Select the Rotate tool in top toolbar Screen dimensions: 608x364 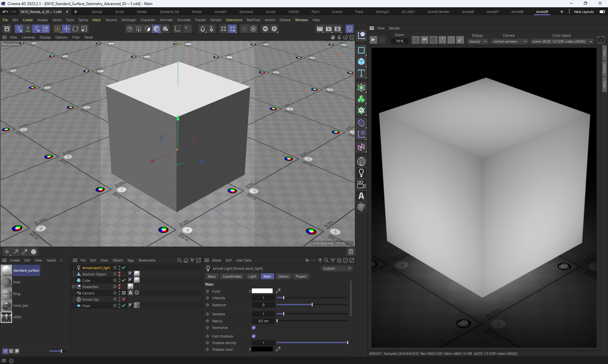click(x=75, y=29)
